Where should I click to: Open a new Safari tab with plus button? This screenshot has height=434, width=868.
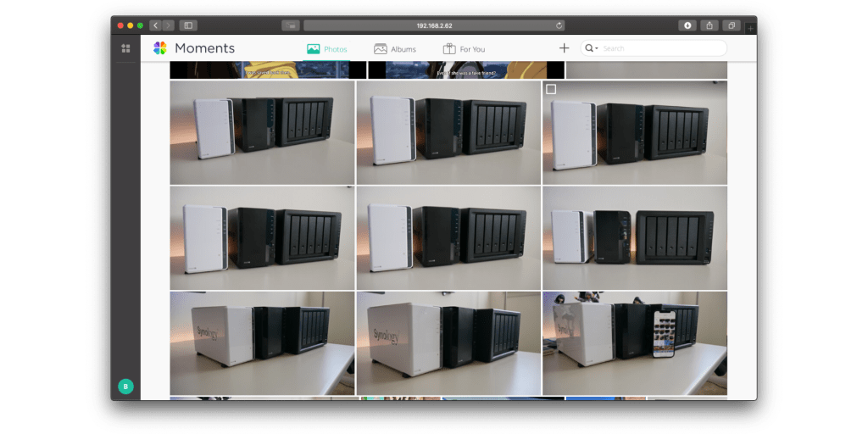(x=750, y=28)
